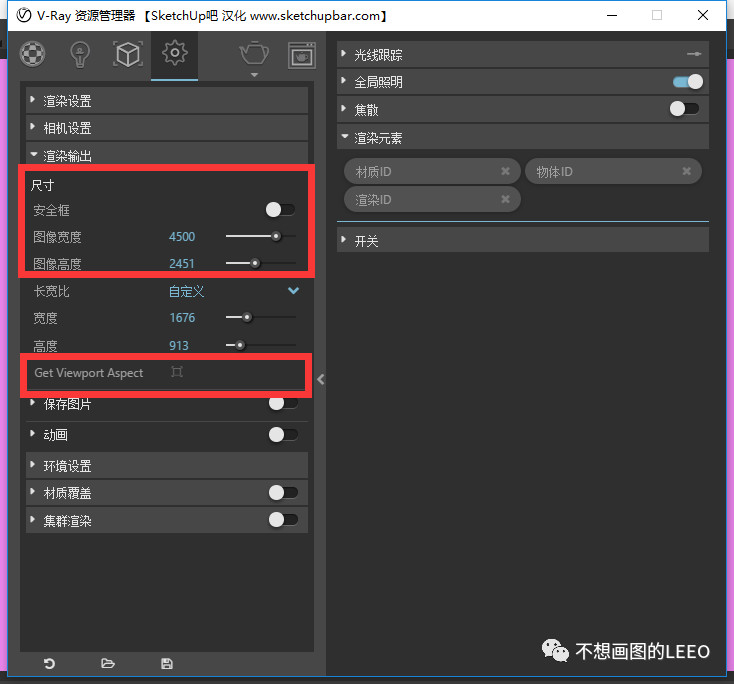Viewport: 734px width, 684px height.
Task: Click the Get Viewport Aspect label
Action: pyautogui.click(x=88, y=373)
